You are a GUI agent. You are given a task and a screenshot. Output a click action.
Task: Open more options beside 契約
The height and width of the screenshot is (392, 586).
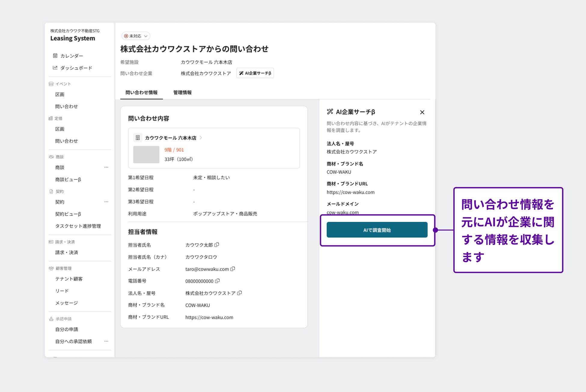(106, 202)
